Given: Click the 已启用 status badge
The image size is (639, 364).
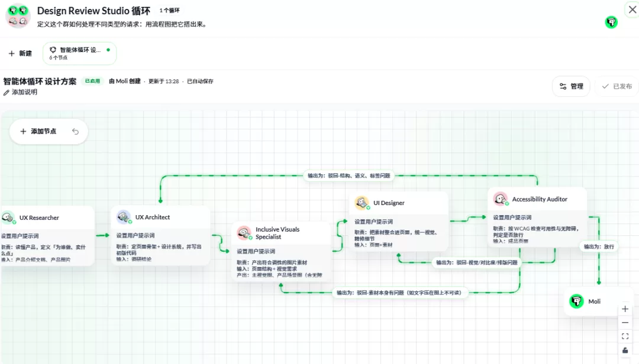Looking at the screenshot, I should (x=92, y=81).
